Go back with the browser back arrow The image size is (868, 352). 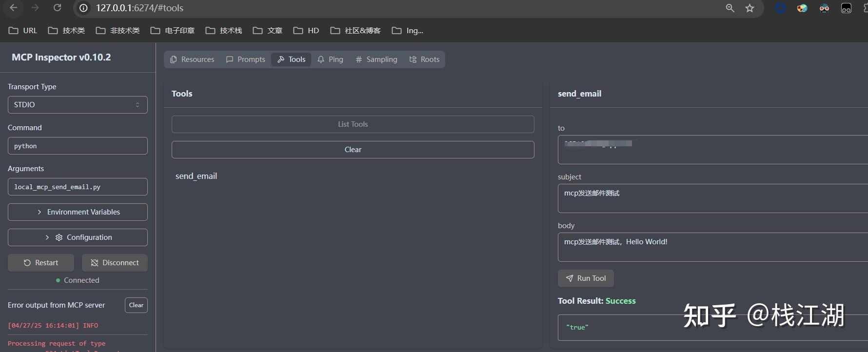pos(14,8)
